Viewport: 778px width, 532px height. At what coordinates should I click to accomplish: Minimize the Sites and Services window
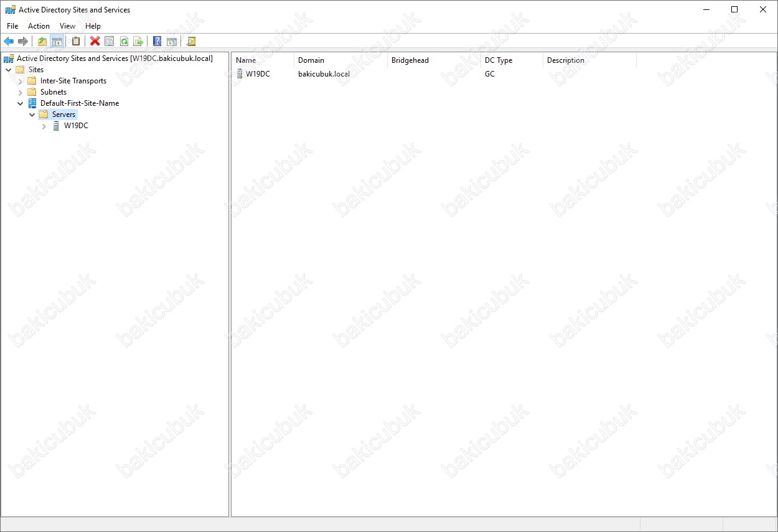tap(706, 9)
